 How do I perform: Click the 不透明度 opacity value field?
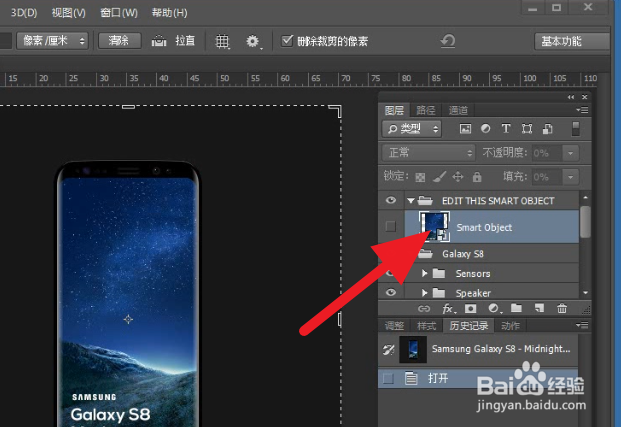[x=547, y=153]
